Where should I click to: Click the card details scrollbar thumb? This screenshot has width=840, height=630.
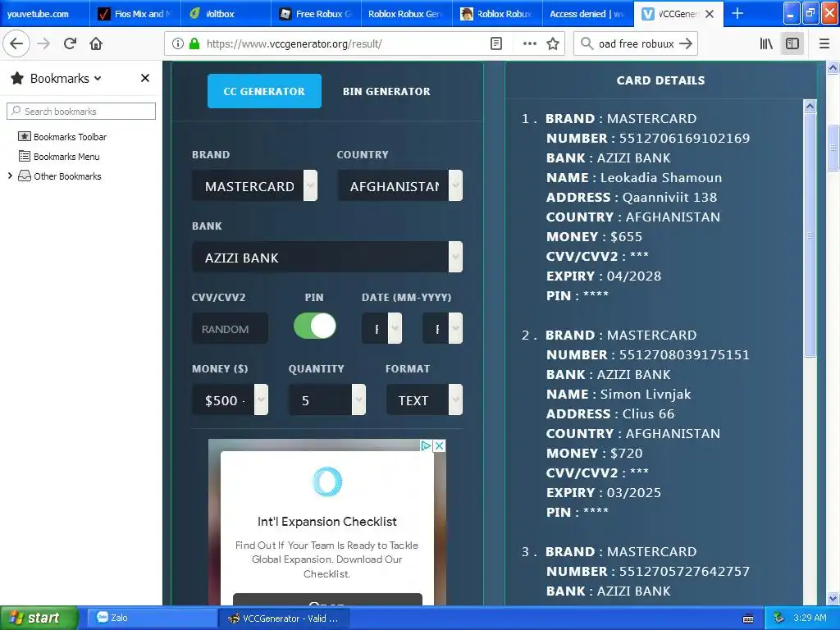tap(810, 235)
